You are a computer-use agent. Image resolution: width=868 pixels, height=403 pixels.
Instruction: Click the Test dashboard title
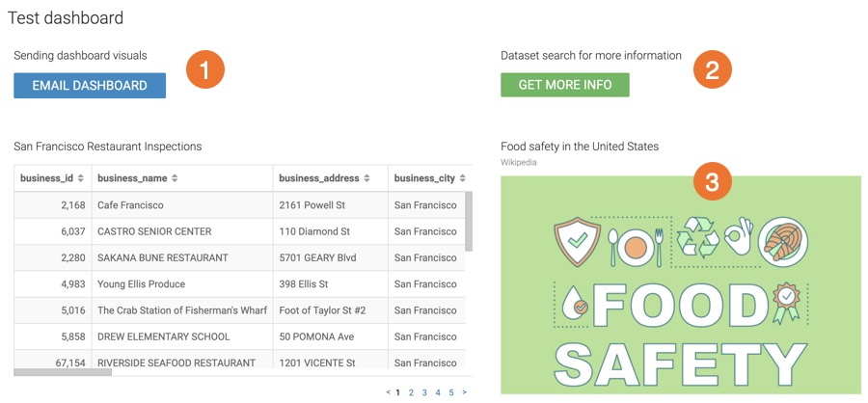pos(66,17)
